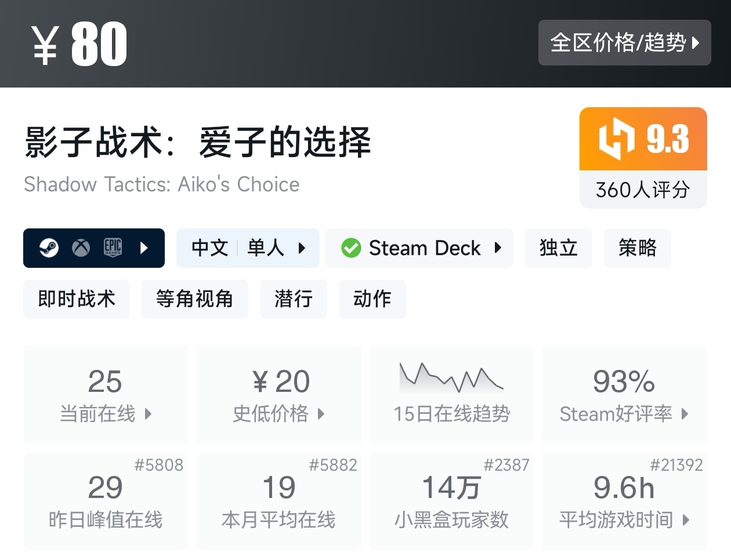Open the 当前在线 current players stat
Image resolution: width=731 pixels, height=560 pixels.
pyautogui.click(x=106, y=395)
